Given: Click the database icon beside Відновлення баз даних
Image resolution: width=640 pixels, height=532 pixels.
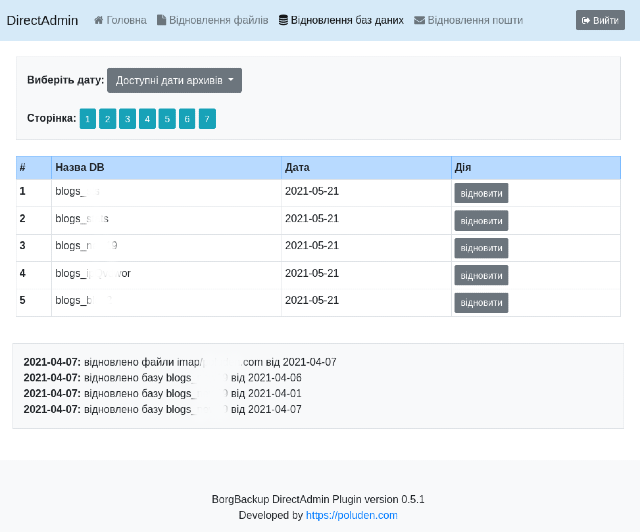Looking at the screenshot, I should (x=283, y=20).
